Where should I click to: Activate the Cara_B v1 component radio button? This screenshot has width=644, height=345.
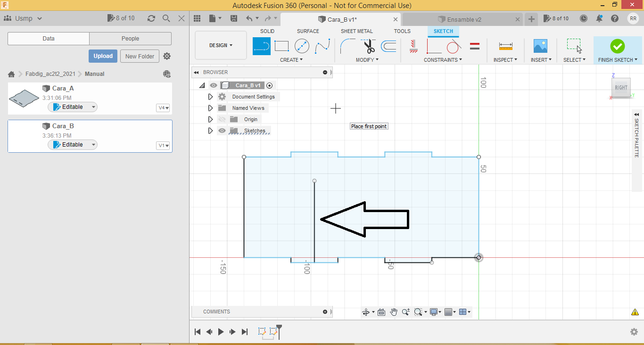[x=269, y=85]
